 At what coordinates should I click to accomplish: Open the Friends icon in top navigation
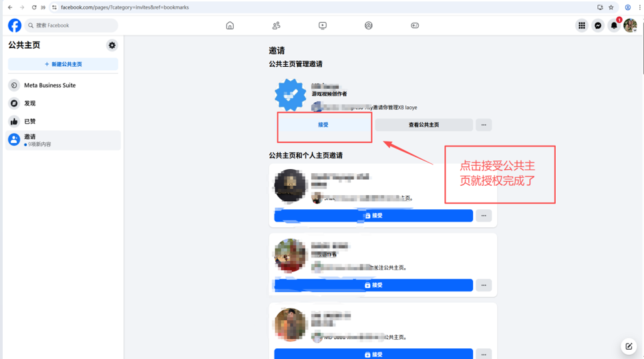point(276,25)
